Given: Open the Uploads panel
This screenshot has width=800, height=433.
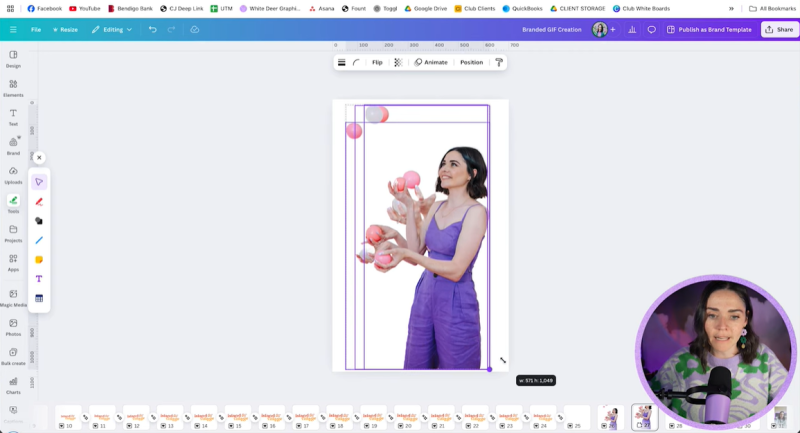Looking at the screenshot, I should (x=13, y=175).
